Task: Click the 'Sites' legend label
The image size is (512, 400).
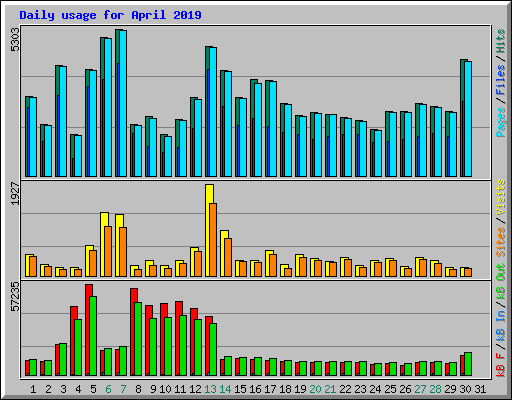Action: click(x=501, y=242)
